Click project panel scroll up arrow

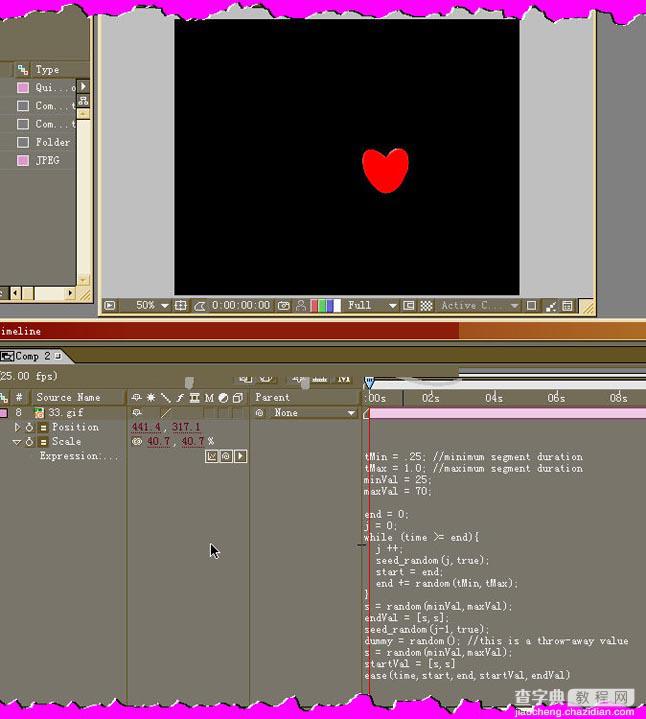click(x=83, y=113)
